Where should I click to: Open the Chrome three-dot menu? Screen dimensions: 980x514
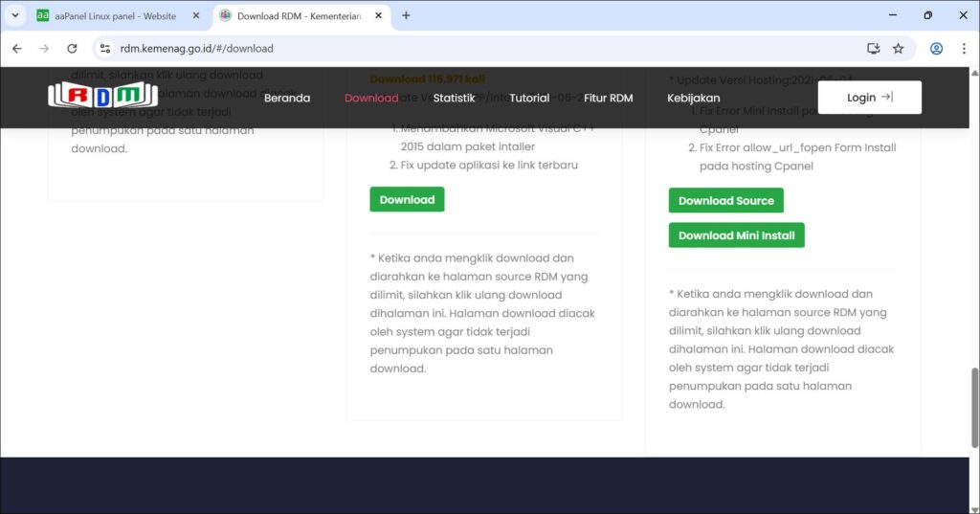(964, 48)
